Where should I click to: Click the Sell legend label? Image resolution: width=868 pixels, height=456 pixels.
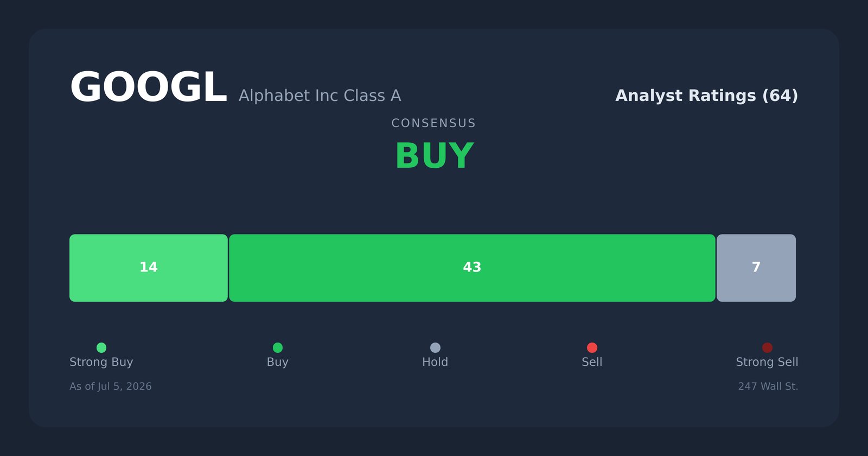tap(592, 362)
